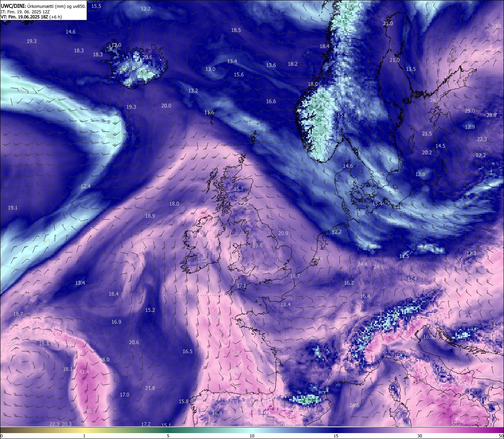Click the 50 tick label on the color scale
This screenshot has width=504, height=439.
pyautogui.click(x=500, y=435)
